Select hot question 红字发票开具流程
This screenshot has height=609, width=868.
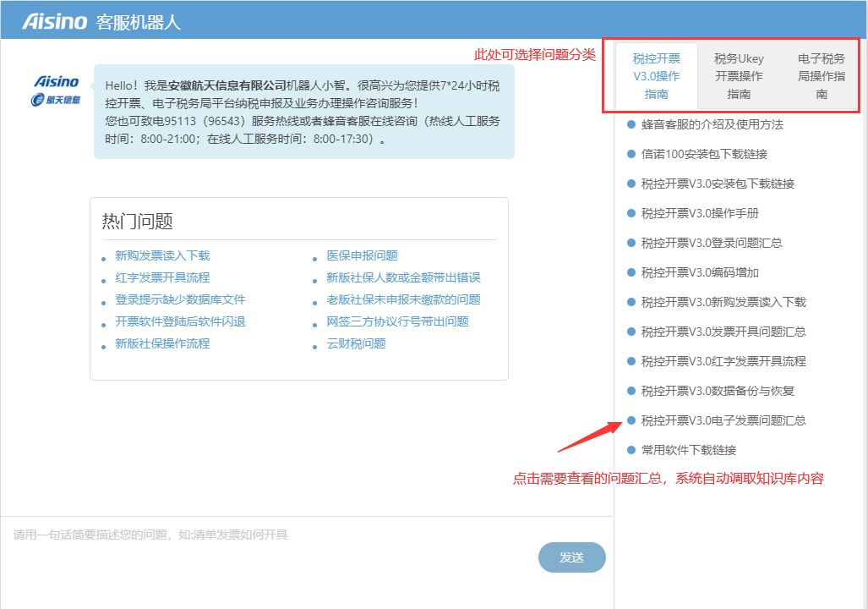[163, 277]
